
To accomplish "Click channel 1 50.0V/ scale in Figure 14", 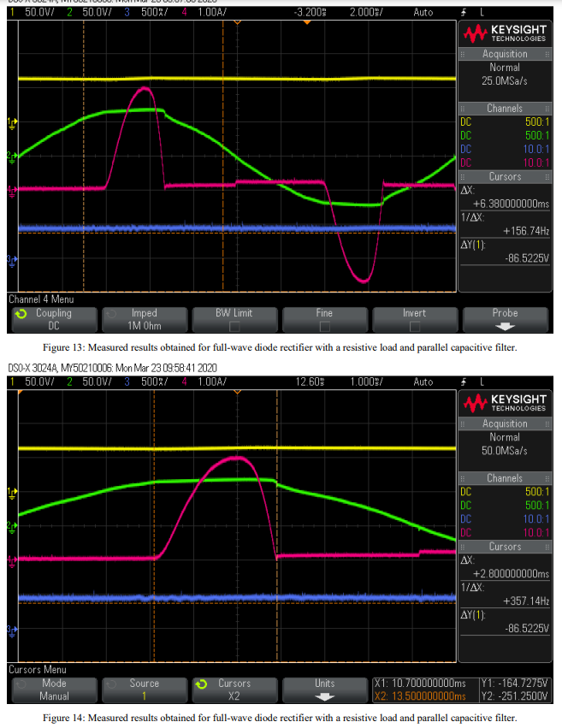I will pos(39,382).
